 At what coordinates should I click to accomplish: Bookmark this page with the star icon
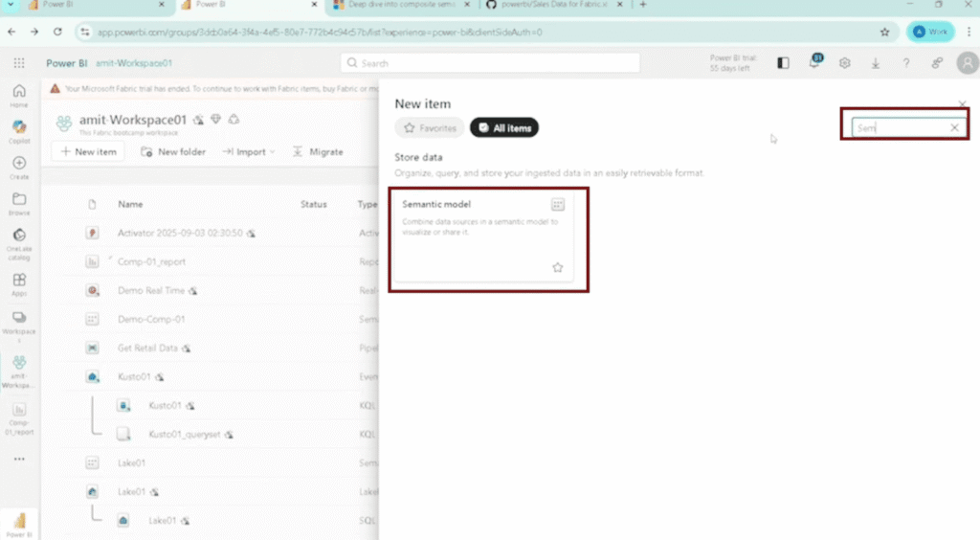[885, 32]
